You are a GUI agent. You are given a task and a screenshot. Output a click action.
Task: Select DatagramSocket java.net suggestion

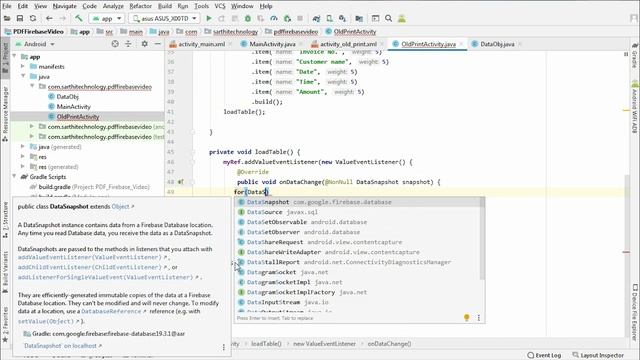(359, 272)
